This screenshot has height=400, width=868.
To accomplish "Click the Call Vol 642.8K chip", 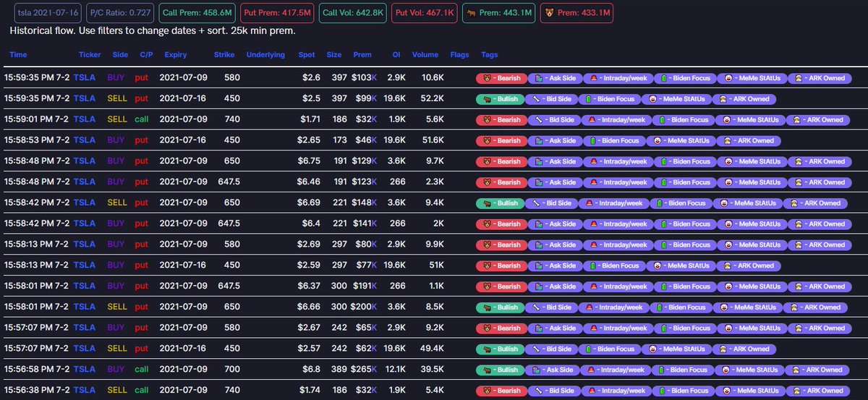I will [353, 13].
